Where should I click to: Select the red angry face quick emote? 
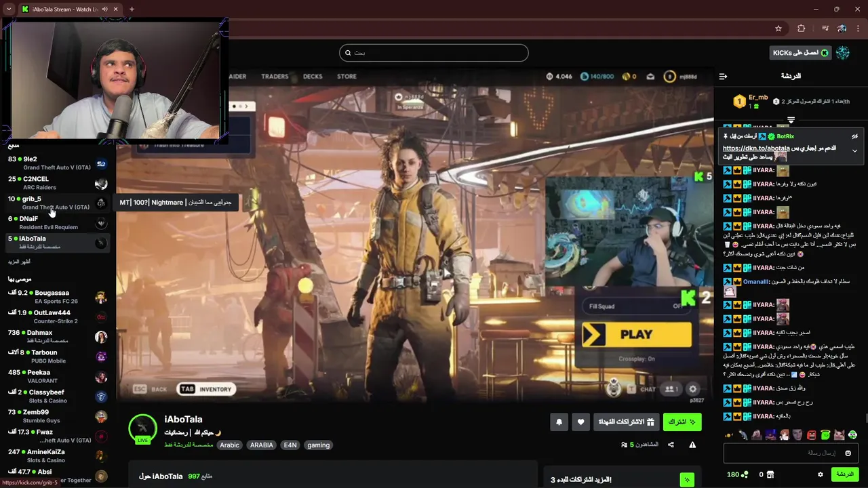(812, 434)
